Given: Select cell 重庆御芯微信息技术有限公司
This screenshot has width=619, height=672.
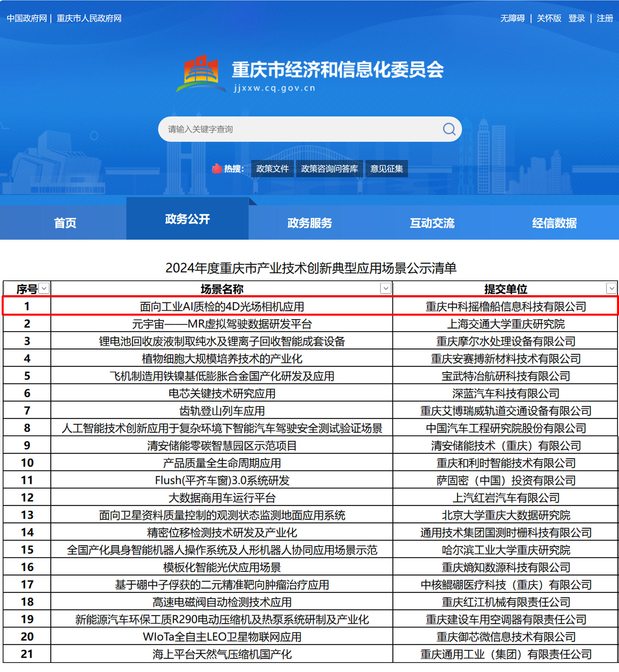Looking at the screenshot, I should coord(505,637).
